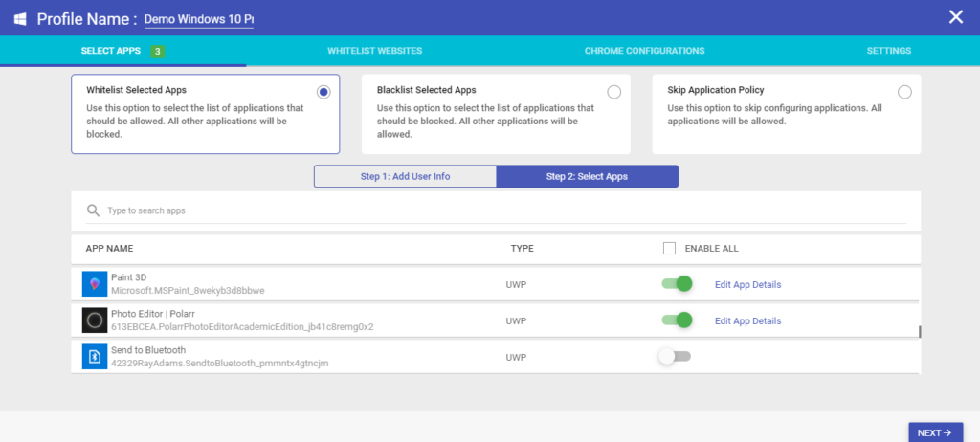Switch to the Chrome Configurations tab
Screen dimensions: 980x442
[644, 51]
